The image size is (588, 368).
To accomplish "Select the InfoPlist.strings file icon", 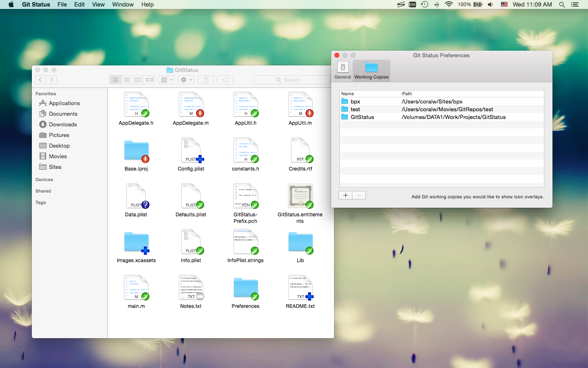I will [246, 242].
